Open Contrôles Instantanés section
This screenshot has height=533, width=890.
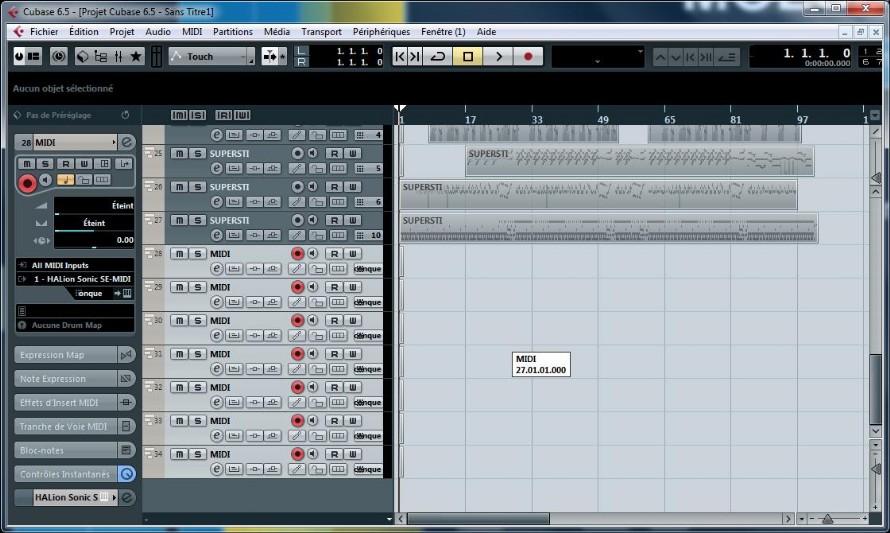[x=66, y=474]
